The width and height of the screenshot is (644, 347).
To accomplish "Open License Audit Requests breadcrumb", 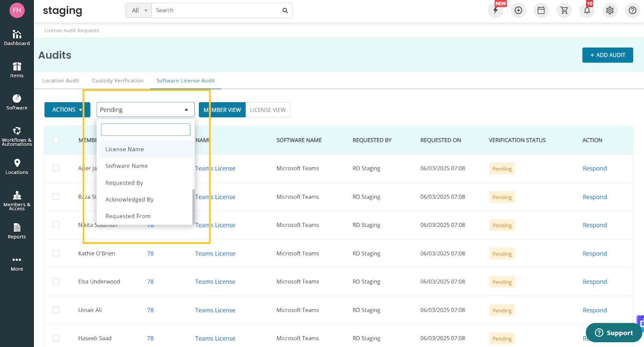I will point(72,31).
